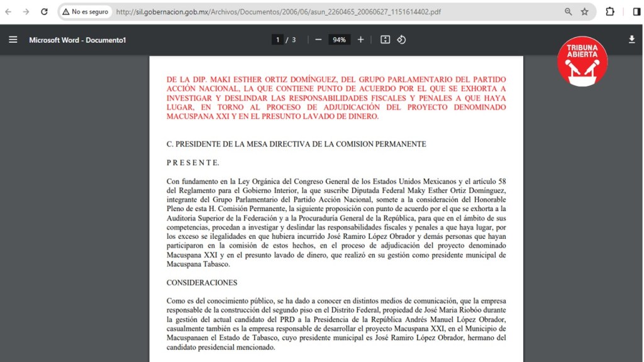Click the 94% zoom level field
644x362 pixels.
tap(339, 40)
